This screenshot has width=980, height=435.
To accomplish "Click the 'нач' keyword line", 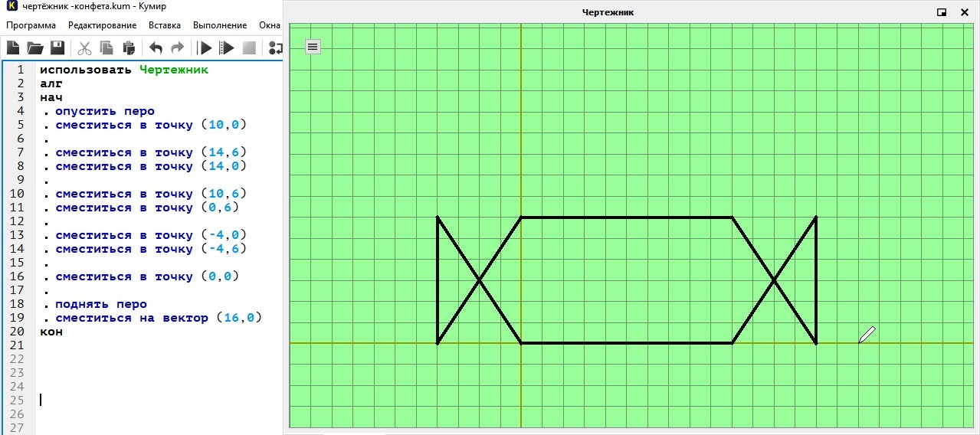I will [51, 97].
